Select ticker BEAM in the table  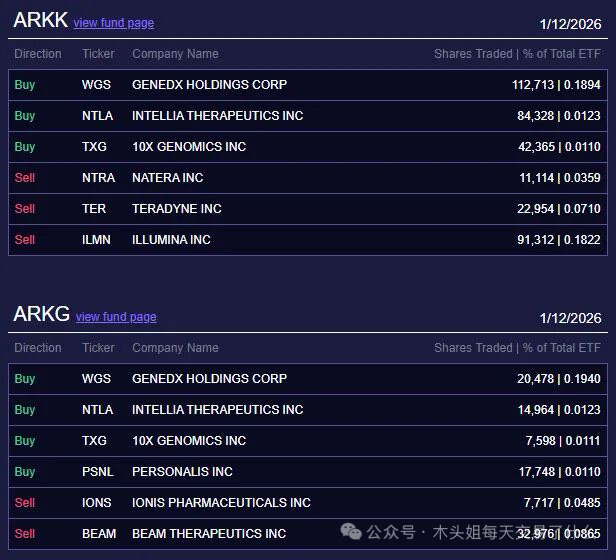pos(99,534)
